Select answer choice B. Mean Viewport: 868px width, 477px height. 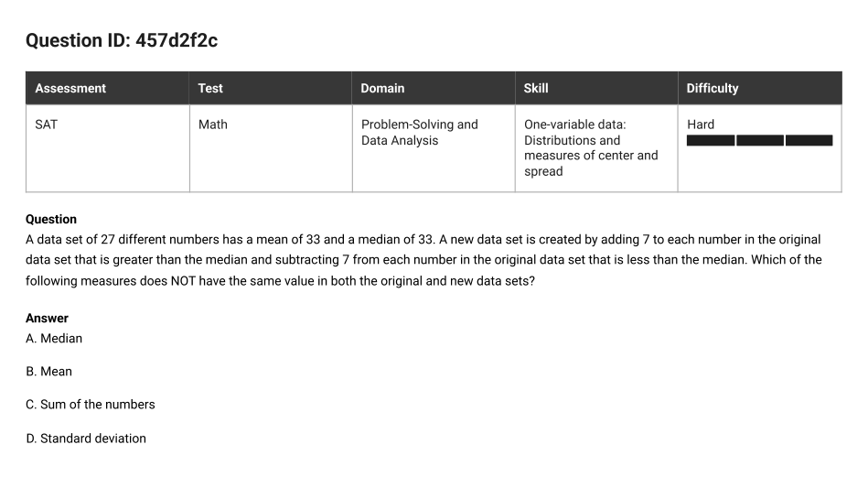pos(48,371)
